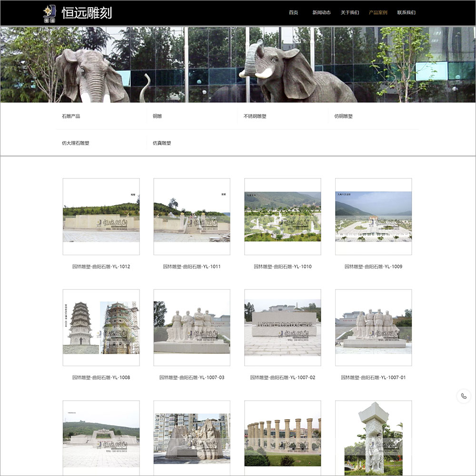Open 园林雕塑-曲阳石雕-YL-1009 title link
Image resolution: width=476 pixels, height=476 pixels.
[373, 267]
